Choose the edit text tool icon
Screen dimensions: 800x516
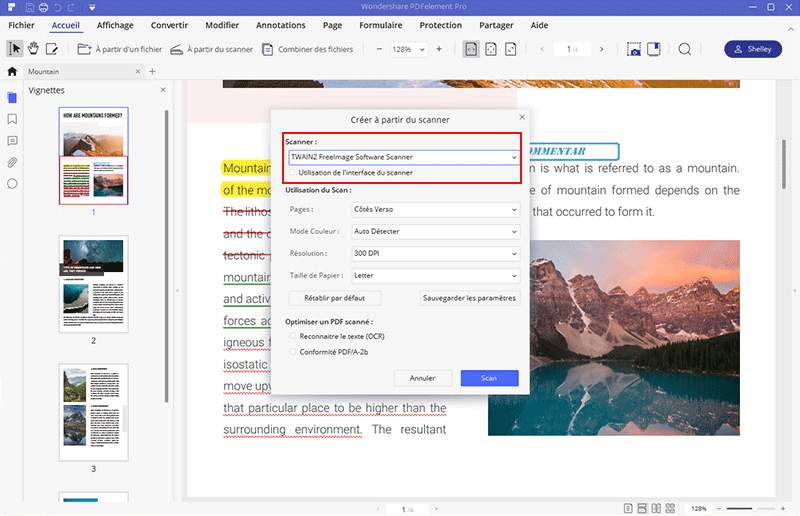coord(52,49)
